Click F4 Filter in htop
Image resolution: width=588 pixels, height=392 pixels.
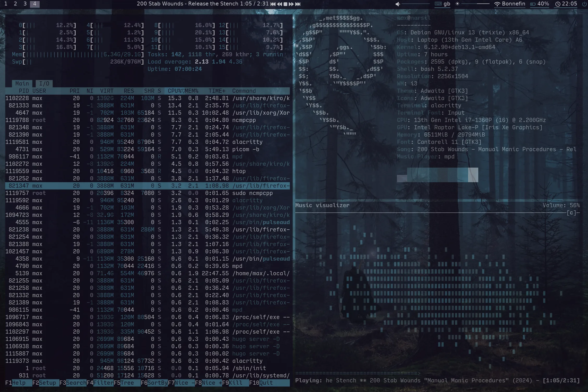[x=100, y=383]
